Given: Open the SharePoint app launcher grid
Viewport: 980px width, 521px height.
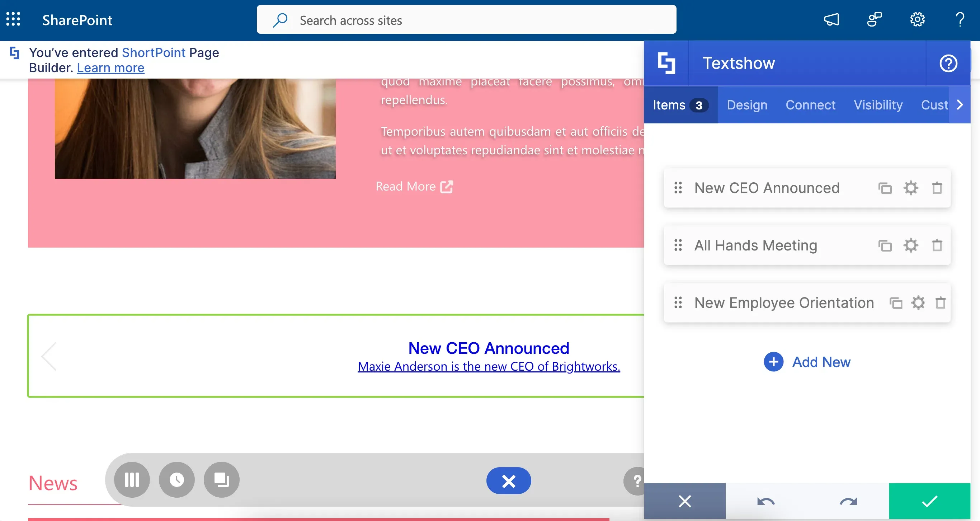Looking at the screenshot, I should (x=13, y=19).
